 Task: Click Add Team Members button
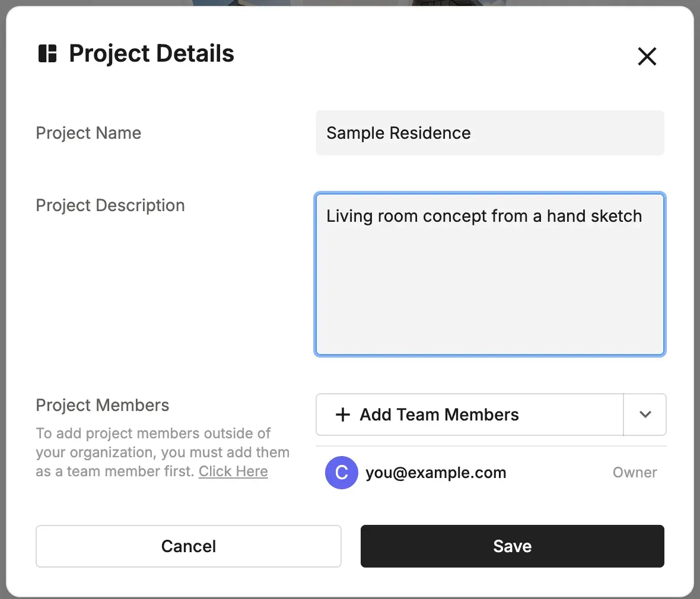pos(470,414)
